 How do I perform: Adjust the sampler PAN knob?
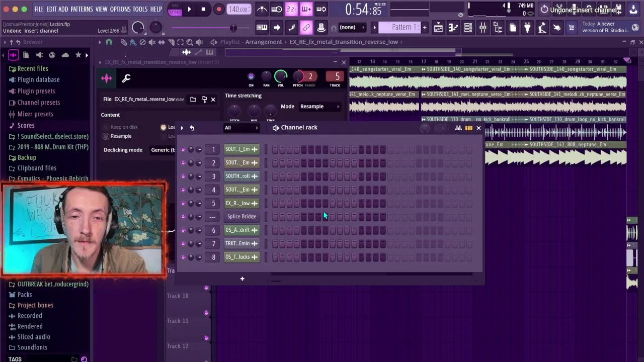pos(266,76)
